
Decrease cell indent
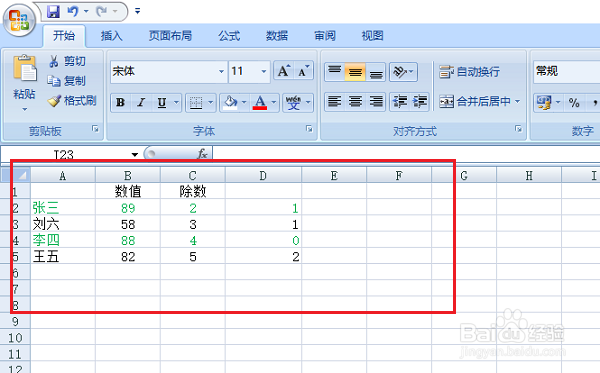tap(400, 102)
